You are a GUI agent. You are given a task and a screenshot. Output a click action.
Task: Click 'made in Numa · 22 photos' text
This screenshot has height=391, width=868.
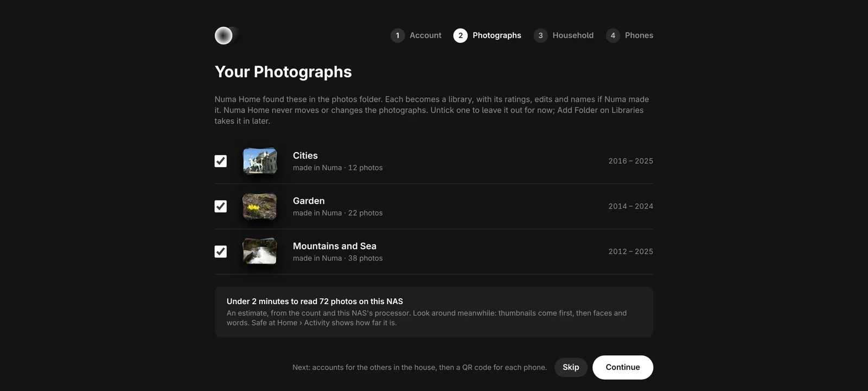338,213
